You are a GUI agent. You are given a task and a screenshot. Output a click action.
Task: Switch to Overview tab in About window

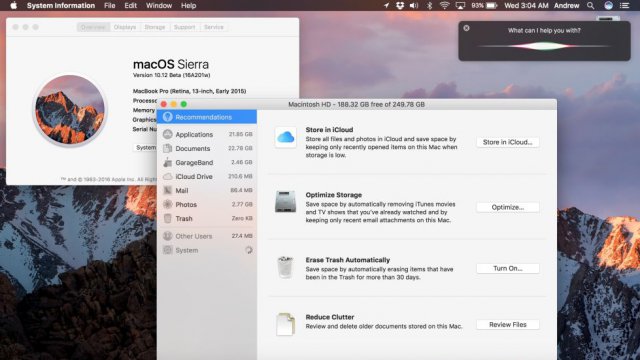click(x=93, y=27)
